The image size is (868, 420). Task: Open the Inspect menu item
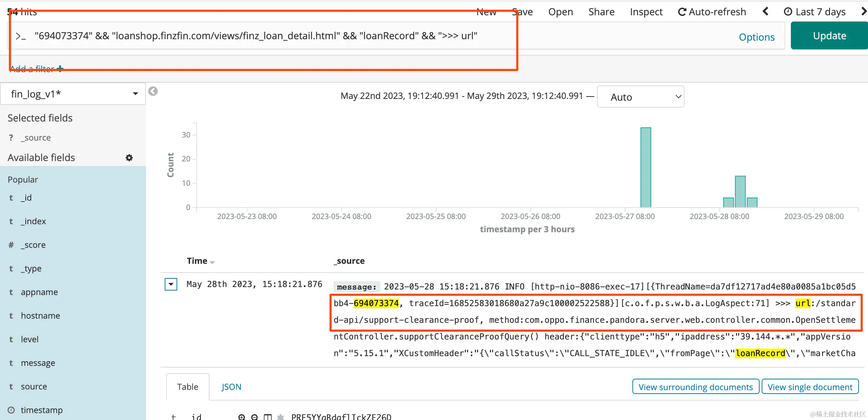pyautogui.click(x=646, y=12)
